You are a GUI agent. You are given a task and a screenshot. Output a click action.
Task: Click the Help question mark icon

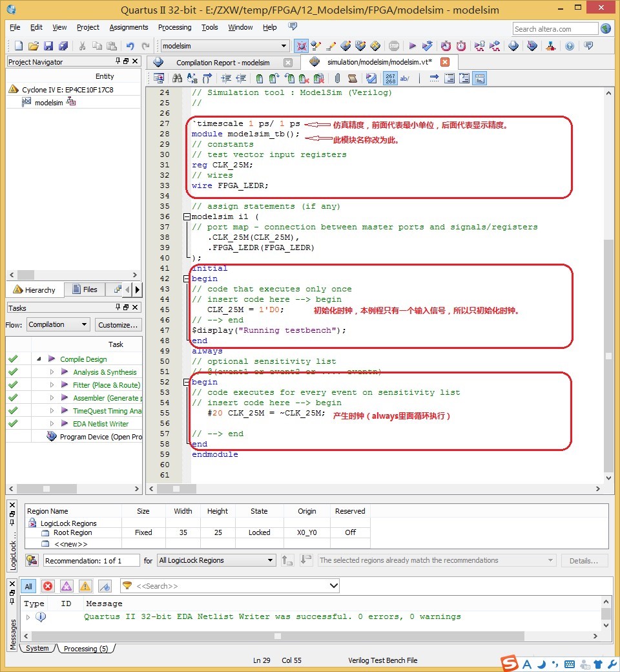click(x=569, y=46)
